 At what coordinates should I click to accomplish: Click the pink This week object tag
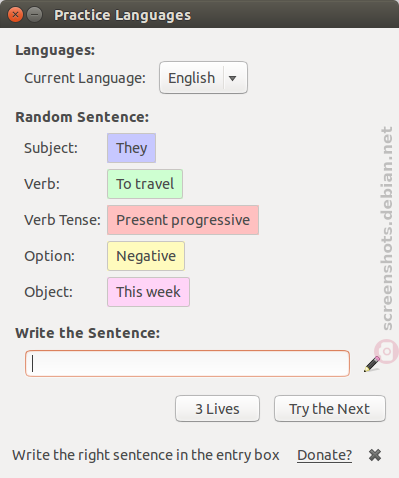click(x=148, y=292)
